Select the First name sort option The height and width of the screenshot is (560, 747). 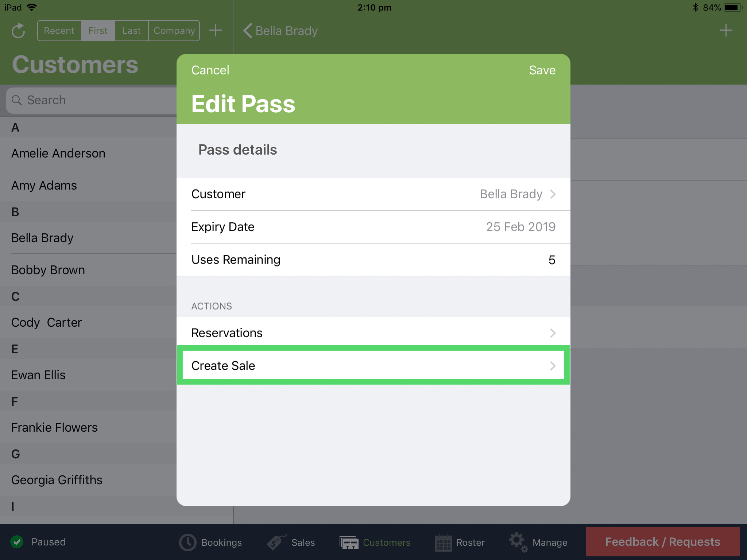click(98, 31)
